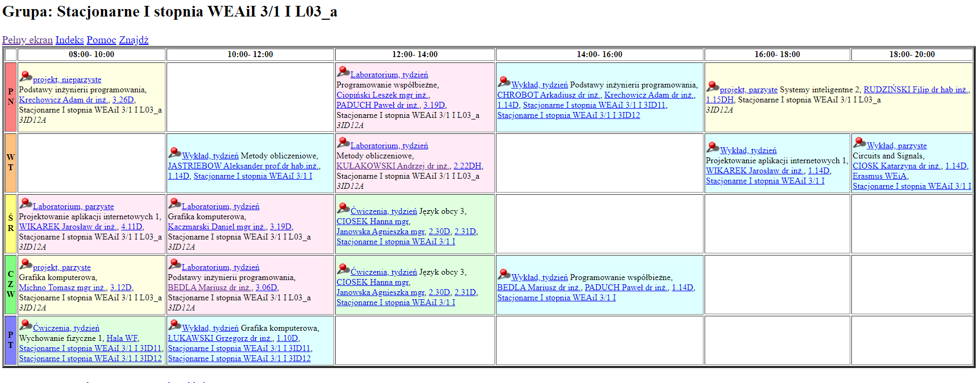
Task: Open KUŁAKOWSKI Andrzej dr inż. link
Action: point(393,166)
